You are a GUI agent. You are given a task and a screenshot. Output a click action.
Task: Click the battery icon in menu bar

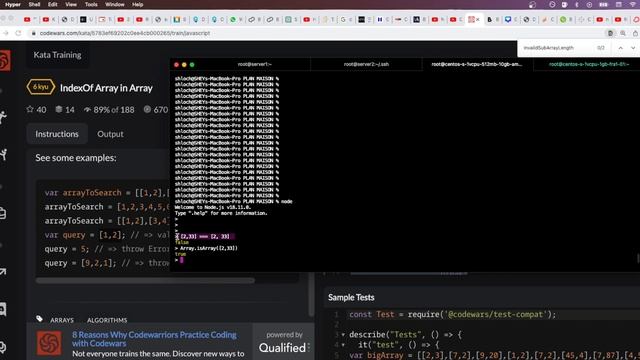(x=603, y=4)
